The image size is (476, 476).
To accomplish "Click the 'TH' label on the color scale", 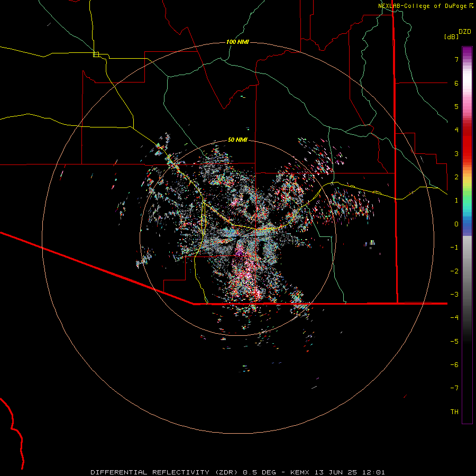I will (x=454, y=411).
